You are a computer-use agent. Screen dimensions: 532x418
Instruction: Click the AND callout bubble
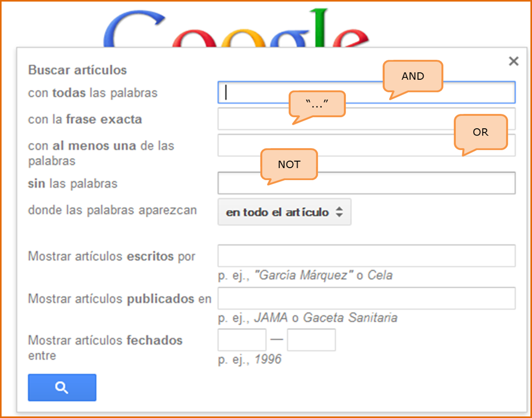[x=413, y=76]
